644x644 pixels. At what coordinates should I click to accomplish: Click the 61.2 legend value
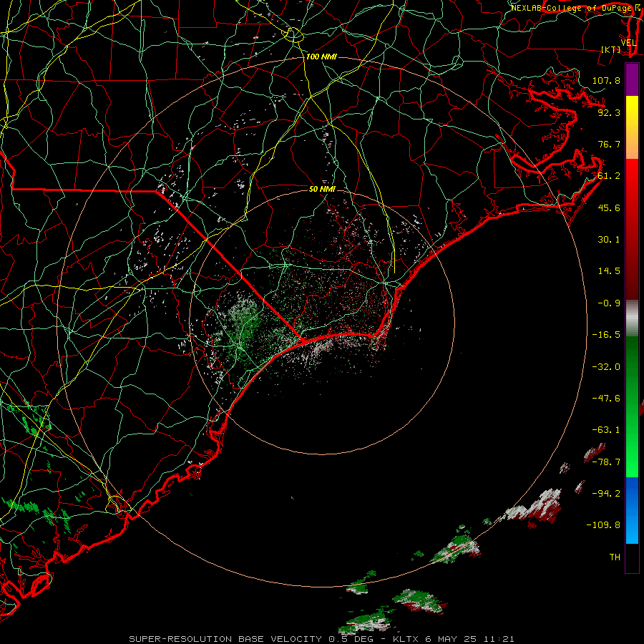[x=609, y=176]
